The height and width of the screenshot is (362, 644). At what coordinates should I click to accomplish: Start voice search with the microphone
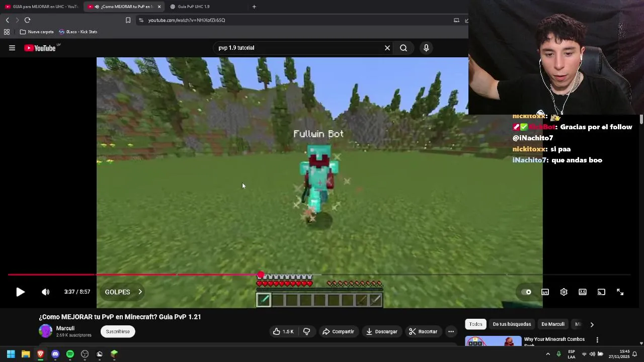tap(426, 48)
